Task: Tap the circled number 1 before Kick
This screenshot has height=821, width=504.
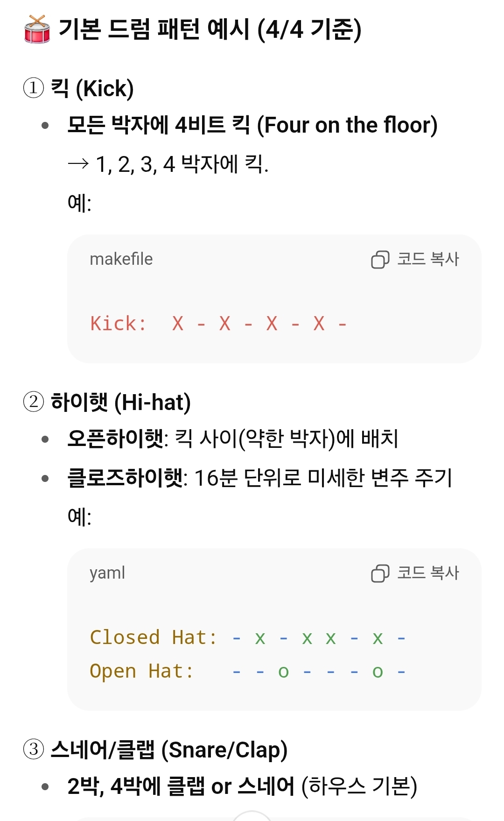Action: (x=34, y=88)
